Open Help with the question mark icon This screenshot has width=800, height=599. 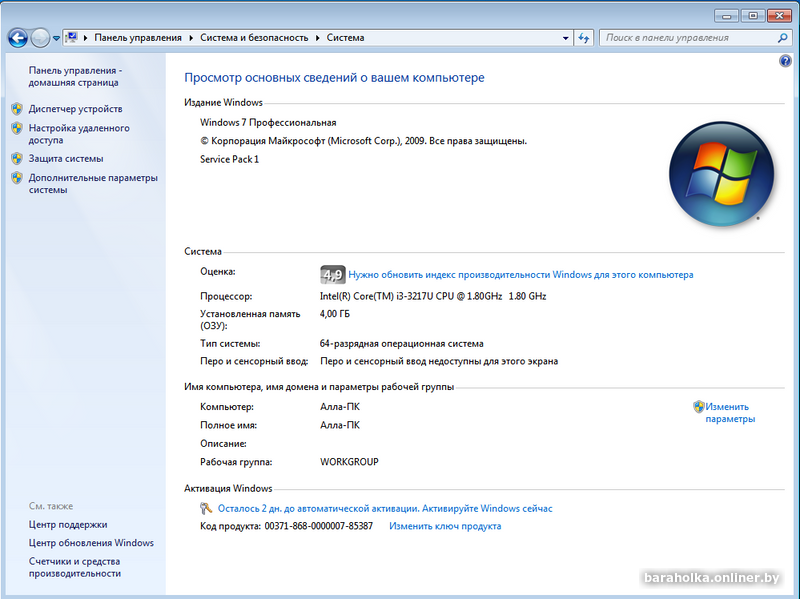tap(785, 61)
